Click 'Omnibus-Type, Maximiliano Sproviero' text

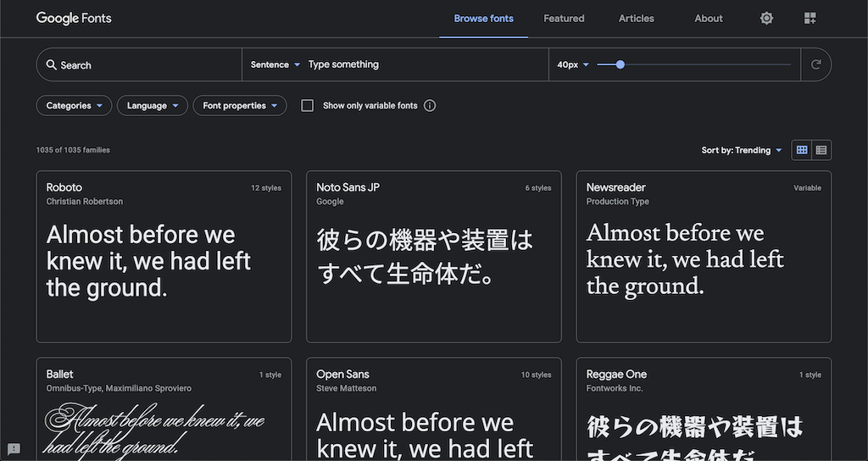coord(119,388)
